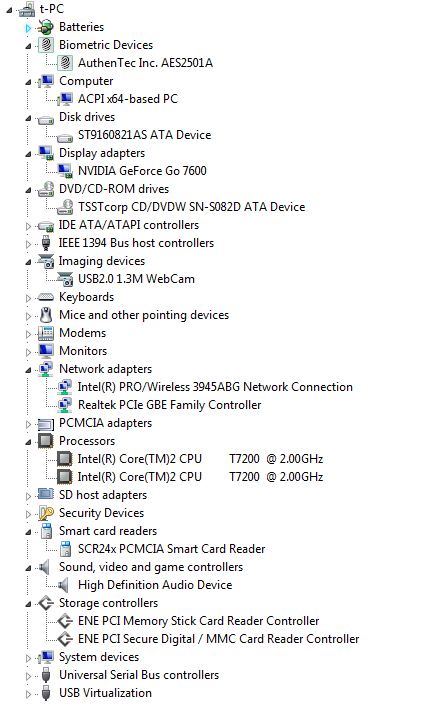
Task: Click the Batteries category icon
Action: (46, 27)
